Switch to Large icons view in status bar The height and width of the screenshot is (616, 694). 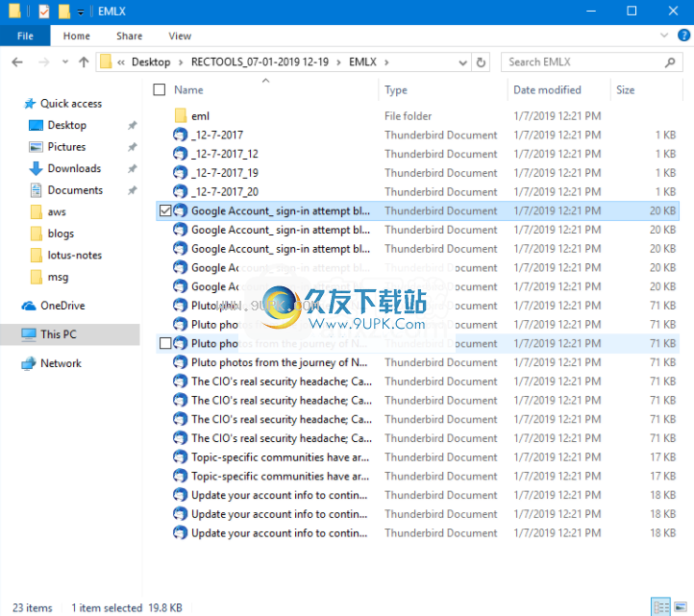(x=681, y=606)
